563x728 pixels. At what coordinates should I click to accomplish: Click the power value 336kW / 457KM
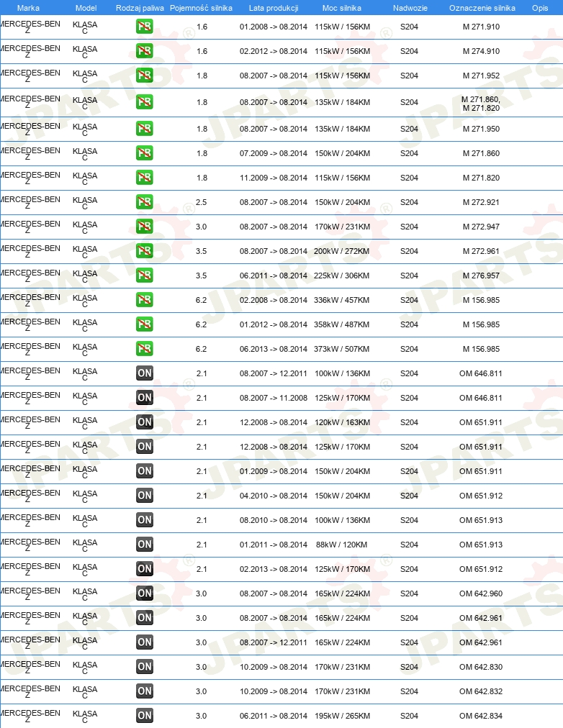tap(342, 300)
